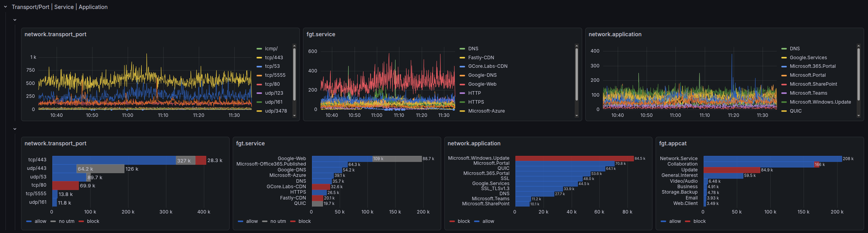Collapse the second nested bar chart row
Screen dimensions: 868x233
pyautogui.click(x=15, y=129)
